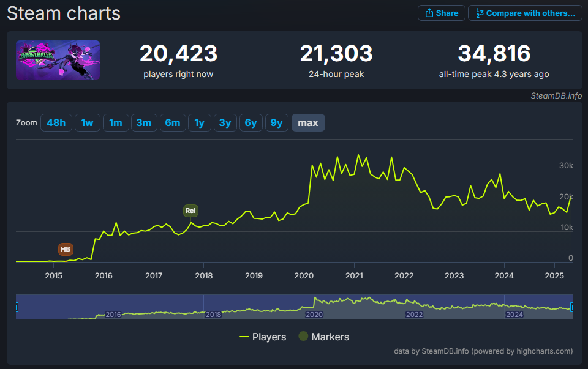
Task: Select the 1m zoom range
Action: point(116,123)
